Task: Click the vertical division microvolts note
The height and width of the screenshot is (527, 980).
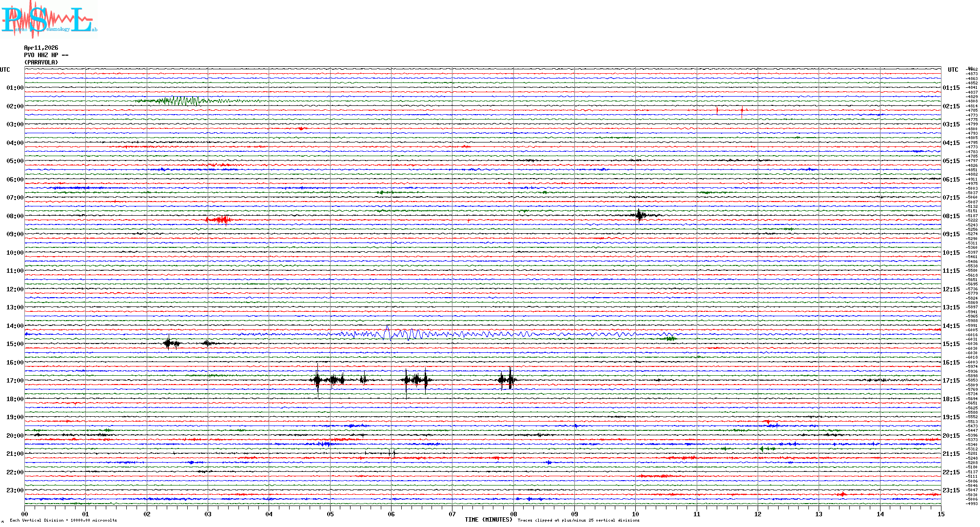Action: coord(63,520)
